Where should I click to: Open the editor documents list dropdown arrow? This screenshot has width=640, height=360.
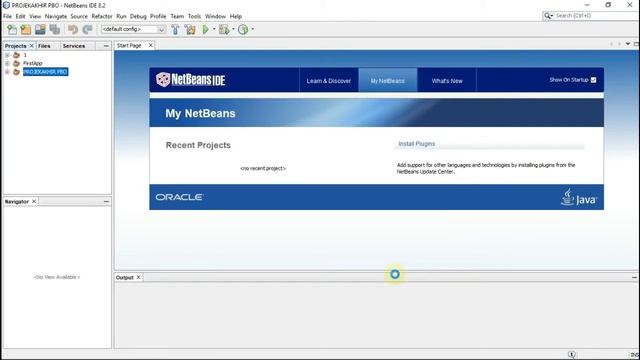pyautogui.click(x=628, y=44)
